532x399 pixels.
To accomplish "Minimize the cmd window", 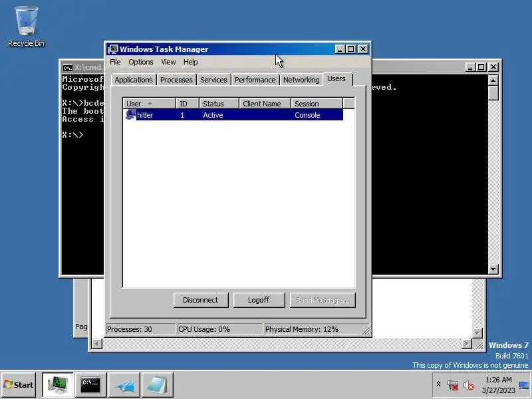I will [x=470, y=67].
